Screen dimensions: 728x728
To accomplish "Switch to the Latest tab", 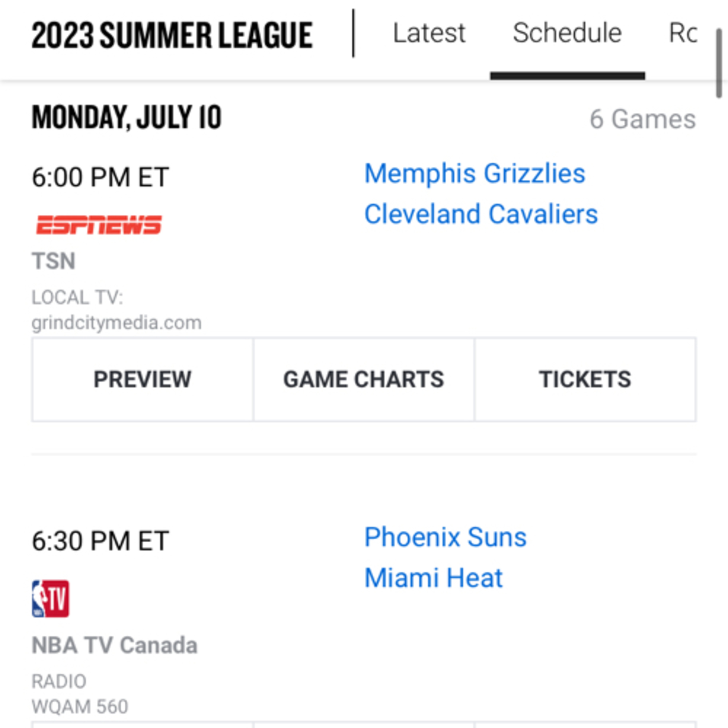I will coord(429,33).
